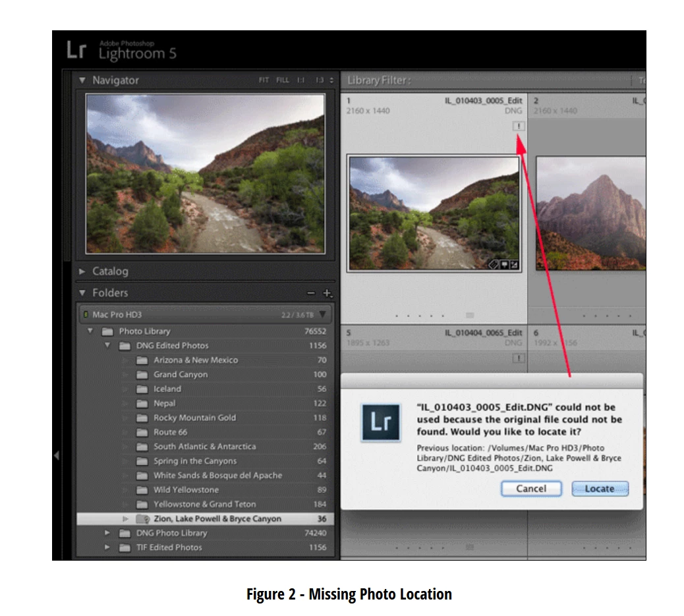Click the Mac Pro HD3 volume status light

click(86, 314)
